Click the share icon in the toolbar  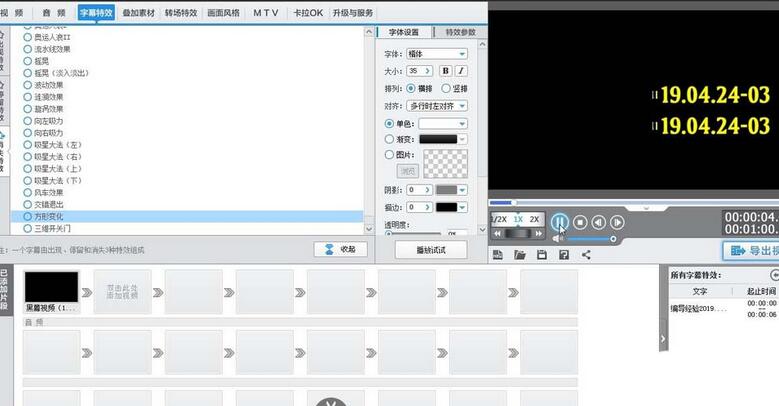pyautogui.click(x=586, y=255)
